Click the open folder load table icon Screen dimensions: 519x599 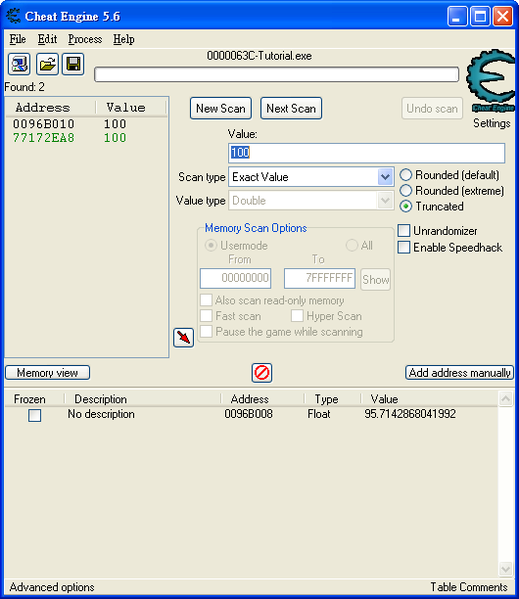point(47,64)
